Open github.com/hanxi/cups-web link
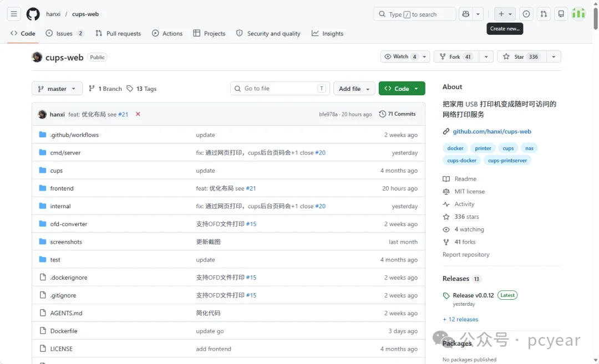This screenshot has height=364, width=599. [x=491, y=131]
